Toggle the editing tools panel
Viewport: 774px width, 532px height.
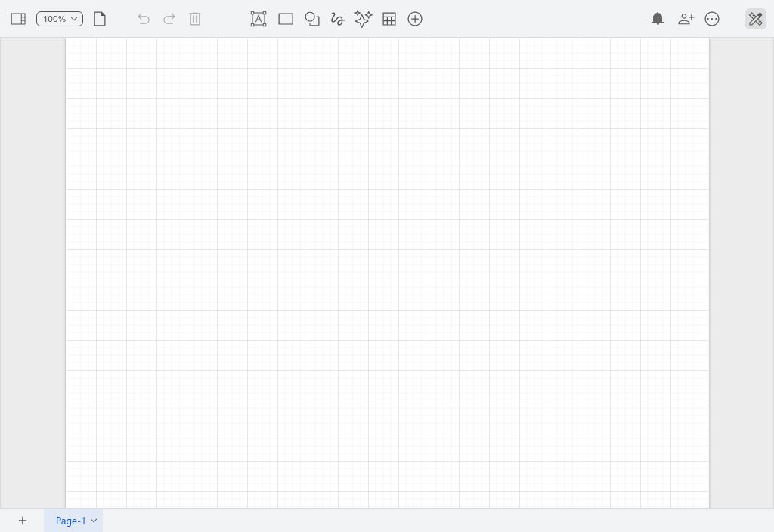(x=755, y=19)
